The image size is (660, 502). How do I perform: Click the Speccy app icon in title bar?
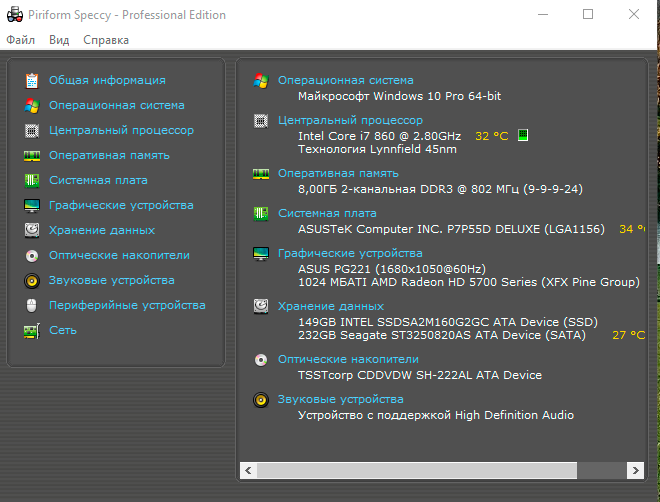[15, 14]
